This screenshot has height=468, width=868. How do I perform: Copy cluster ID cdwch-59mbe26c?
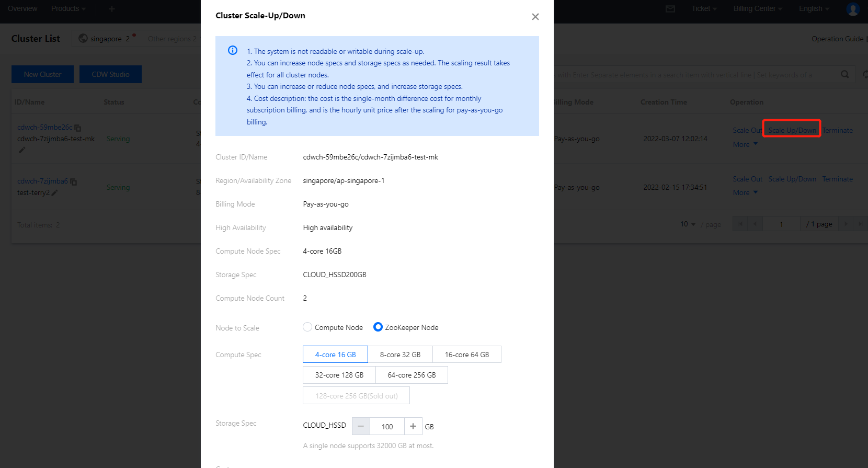click(78, 128)
